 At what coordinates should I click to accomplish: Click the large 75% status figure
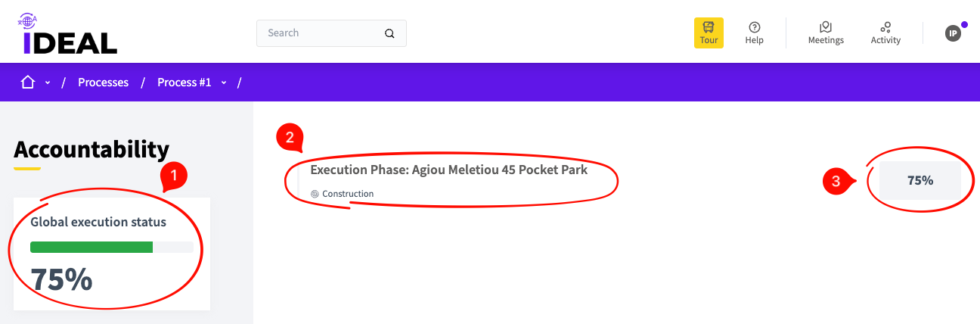62,279
